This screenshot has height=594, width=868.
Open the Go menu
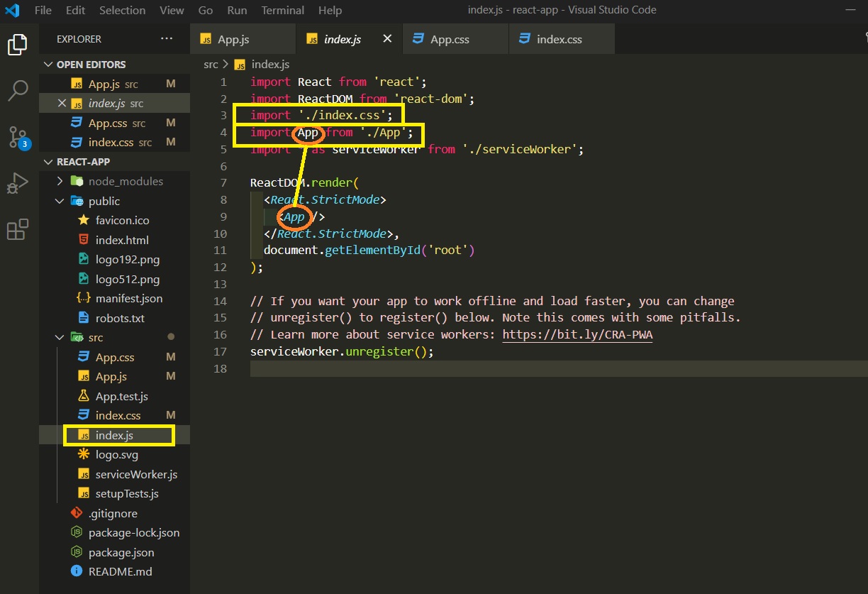[206, 10]
